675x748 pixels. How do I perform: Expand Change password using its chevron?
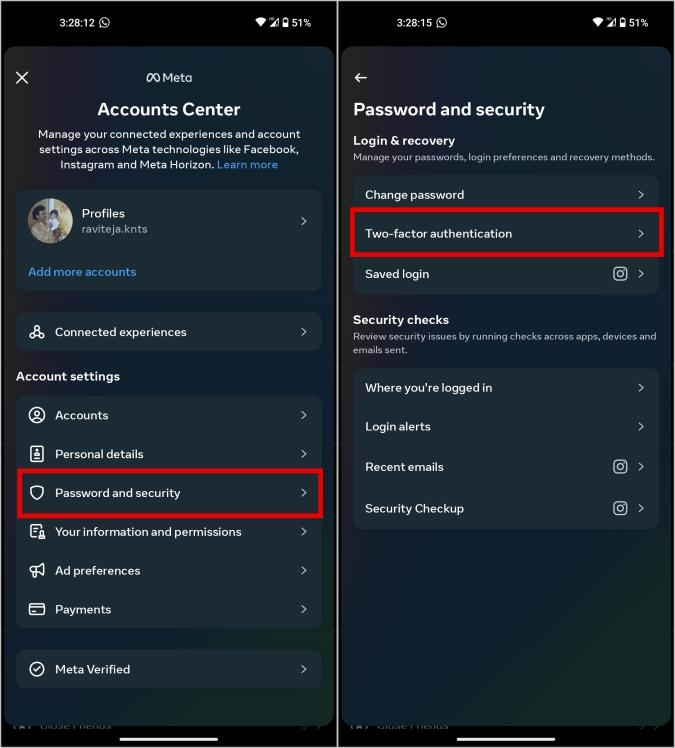[641, 195]
